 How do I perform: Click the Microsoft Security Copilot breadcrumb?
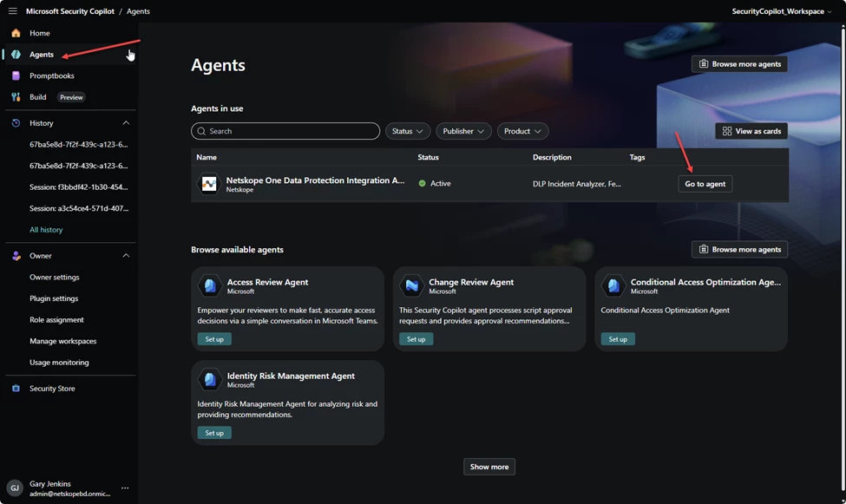click(70, 11)
